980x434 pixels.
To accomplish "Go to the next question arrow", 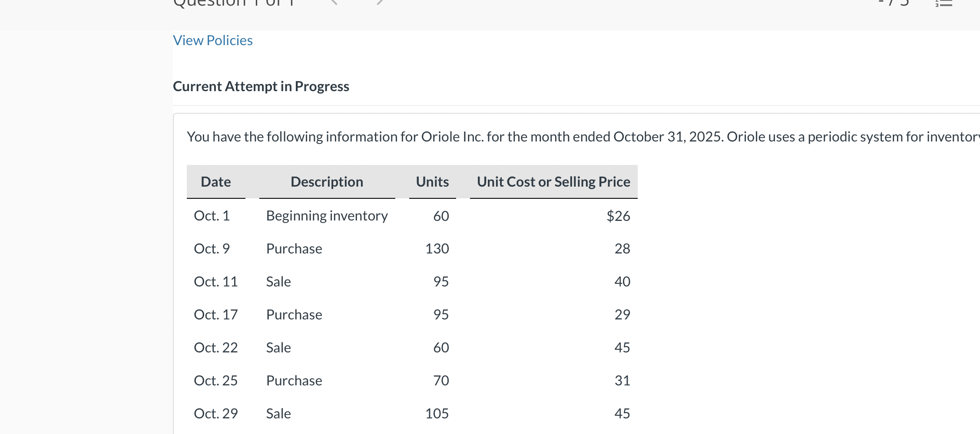I will click(x=380, y=2).
